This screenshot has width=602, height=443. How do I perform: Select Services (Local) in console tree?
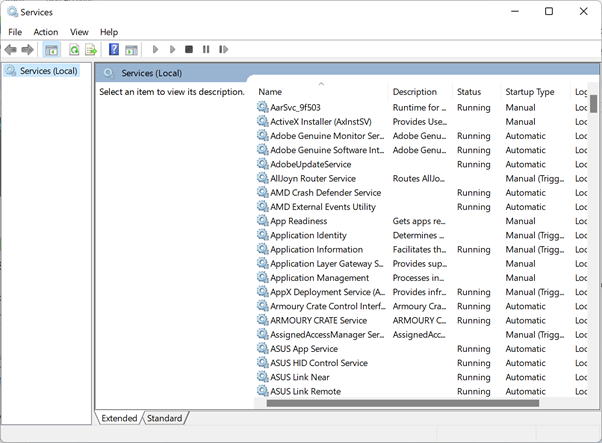pos(41,71)
